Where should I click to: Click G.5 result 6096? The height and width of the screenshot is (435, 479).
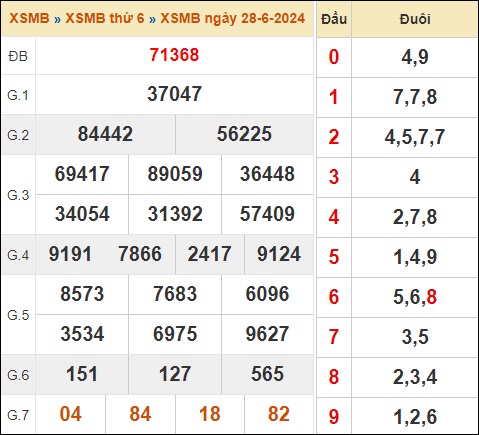coord(267,294)
